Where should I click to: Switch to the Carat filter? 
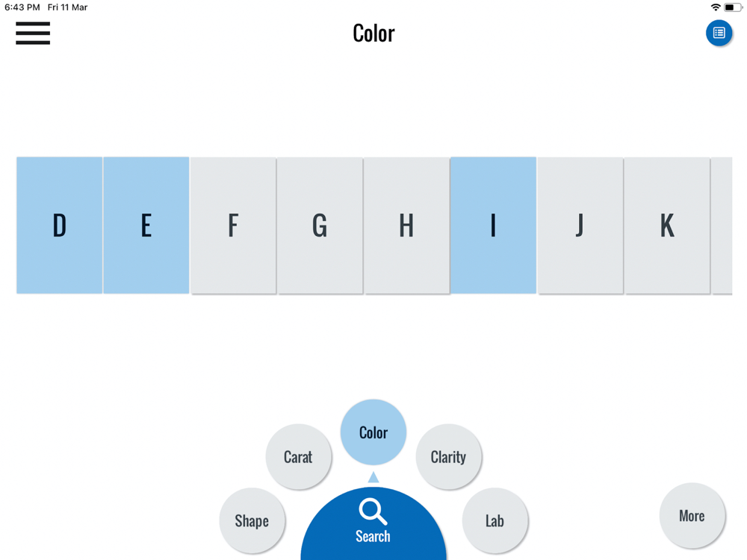tap(298, 457)
